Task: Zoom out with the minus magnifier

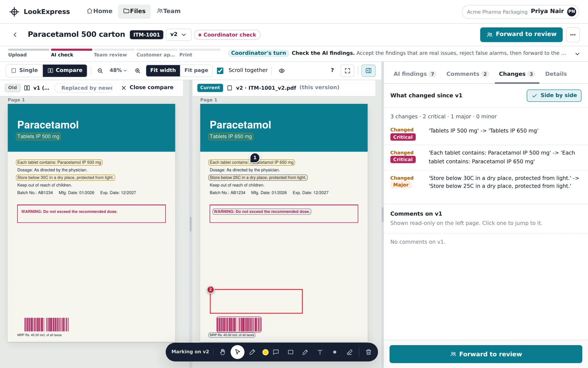Action: (x=100, y=71)
